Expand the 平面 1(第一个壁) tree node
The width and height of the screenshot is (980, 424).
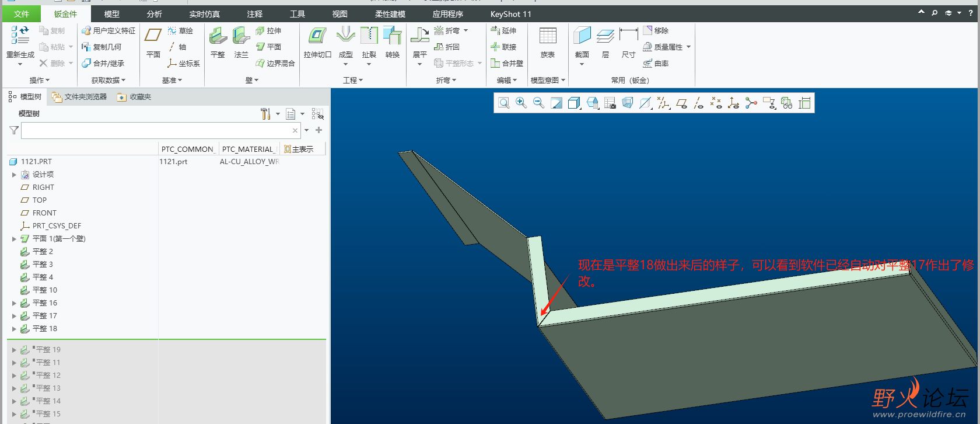[x=14, y=239]
